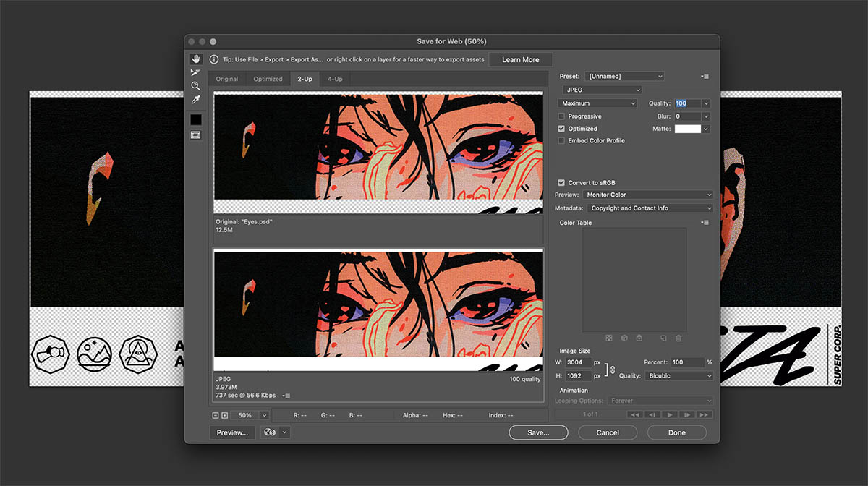Open the Maximum compression quality dropdown
This screenshot has height=486, width=868.
(597, 103)
